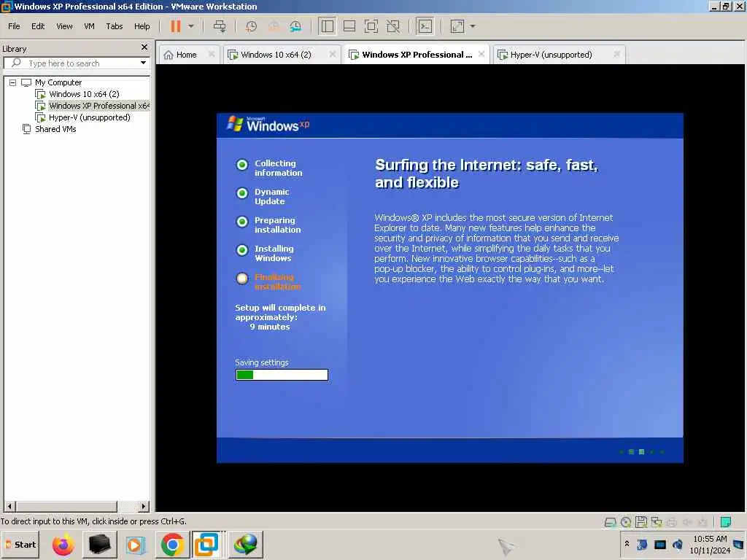
Task: Open the globe download manager taskbar icon
Action: pyautogui.click(x=245, y=544)
